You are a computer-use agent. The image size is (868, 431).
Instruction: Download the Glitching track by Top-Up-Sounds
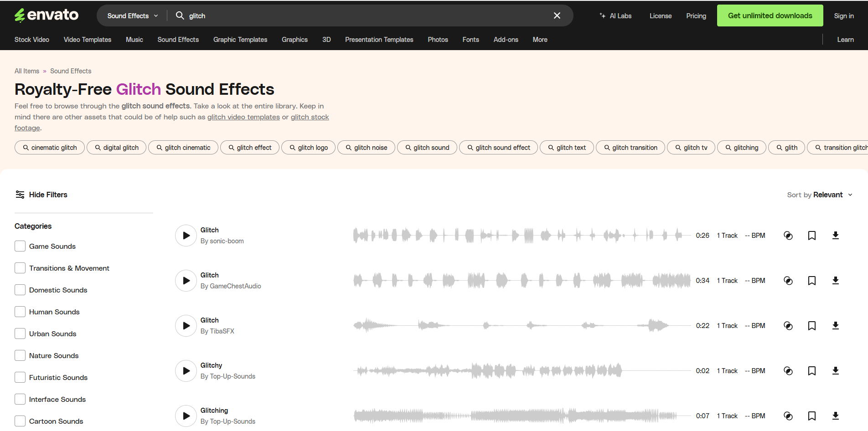pos(836,416)
